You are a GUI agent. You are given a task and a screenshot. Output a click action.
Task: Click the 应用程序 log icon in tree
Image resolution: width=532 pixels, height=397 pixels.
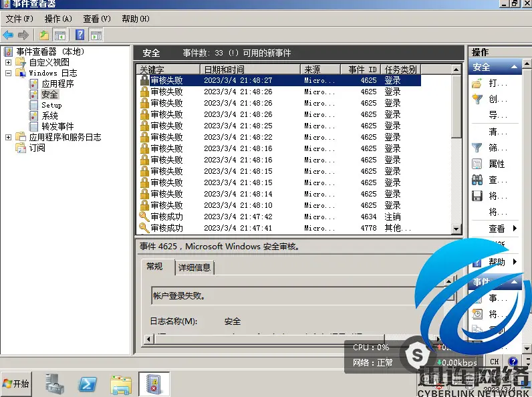pos(33,84)
